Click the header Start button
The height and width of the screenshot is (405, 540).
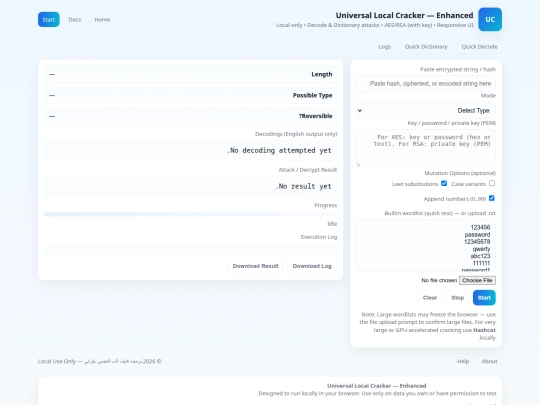click(x=49, y=20)
